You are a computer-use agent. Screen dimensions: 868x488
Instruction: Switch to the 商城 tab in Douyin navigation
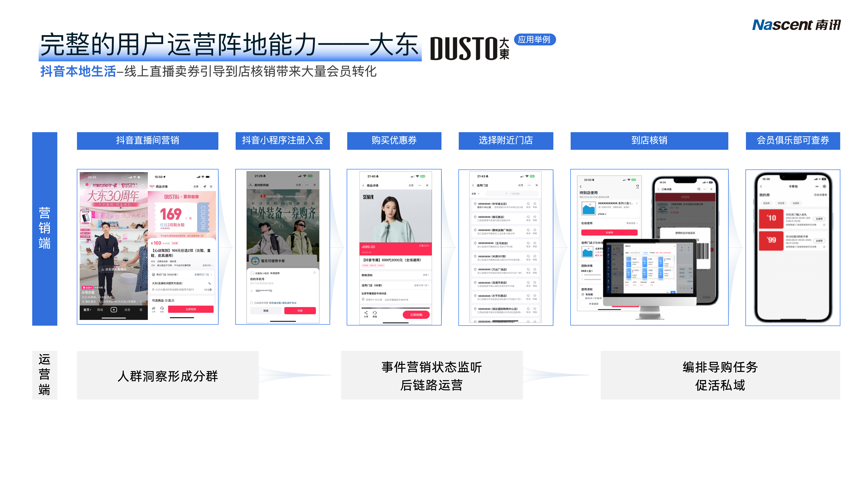[x=100, y=310]
